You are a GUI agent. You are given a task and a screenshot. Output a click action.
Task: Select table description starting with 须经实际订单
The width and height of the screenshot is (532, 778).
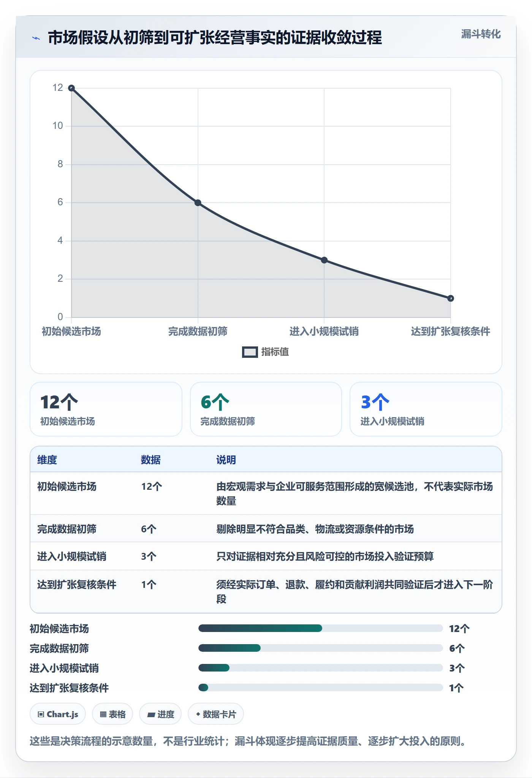click(x=355, y=592)
